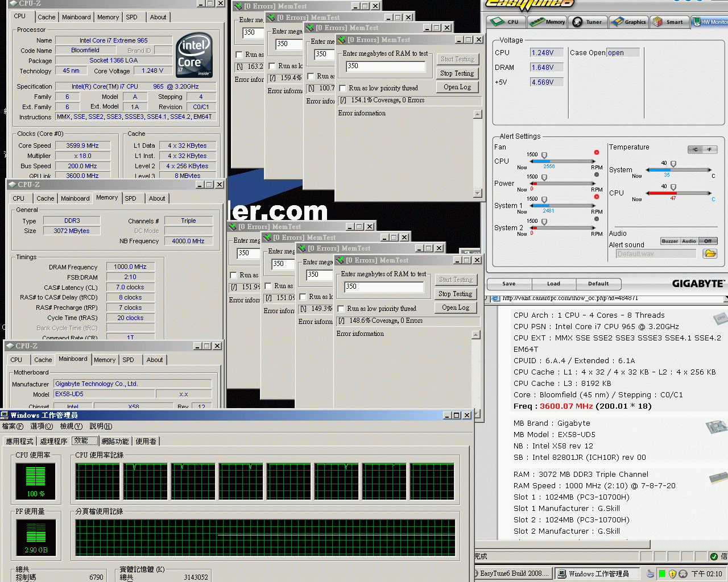Adjust the CPU fan alert threshold slider
Screen dimensions: 728x582
tap(544, 155)
